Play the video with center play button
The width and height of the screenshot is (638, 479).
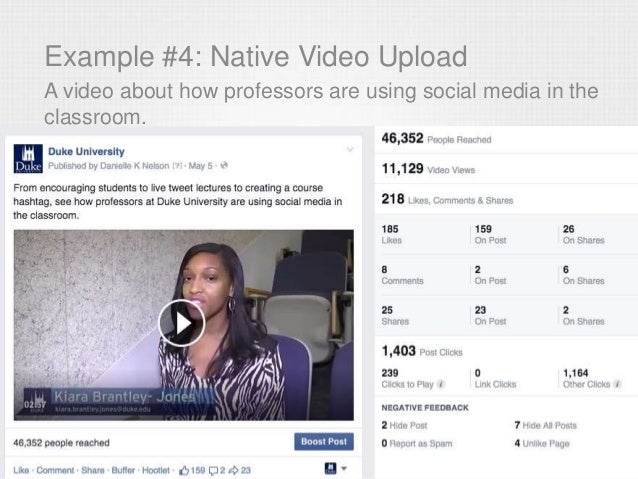point(181,323)
